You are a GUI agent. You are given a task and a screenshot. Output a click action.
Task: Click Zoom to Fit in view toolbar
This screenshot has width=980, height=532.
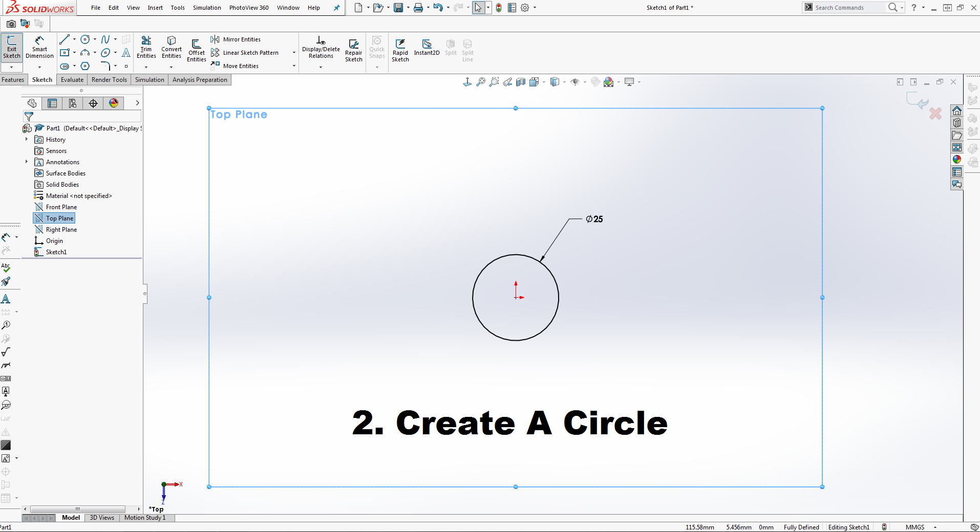click(480, 82)
